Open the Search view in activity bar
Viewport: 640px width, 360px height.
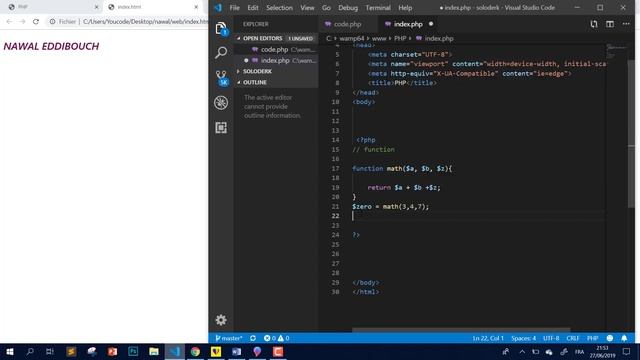(221, 52)
